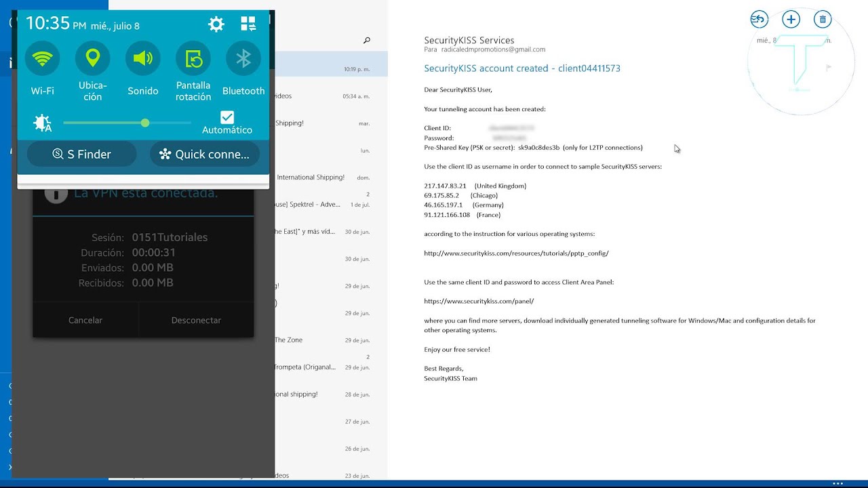Click the more options dots in bottom bar

point(838,483)
